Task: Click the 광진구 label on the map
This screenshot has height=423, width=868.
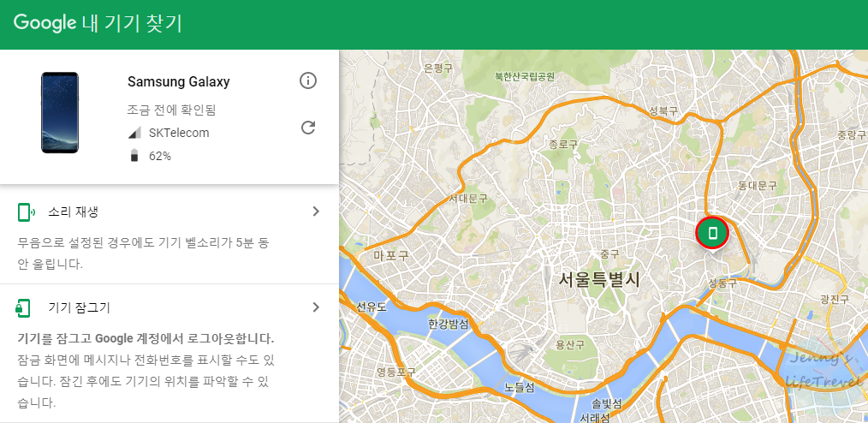Action: pos(835,299)
